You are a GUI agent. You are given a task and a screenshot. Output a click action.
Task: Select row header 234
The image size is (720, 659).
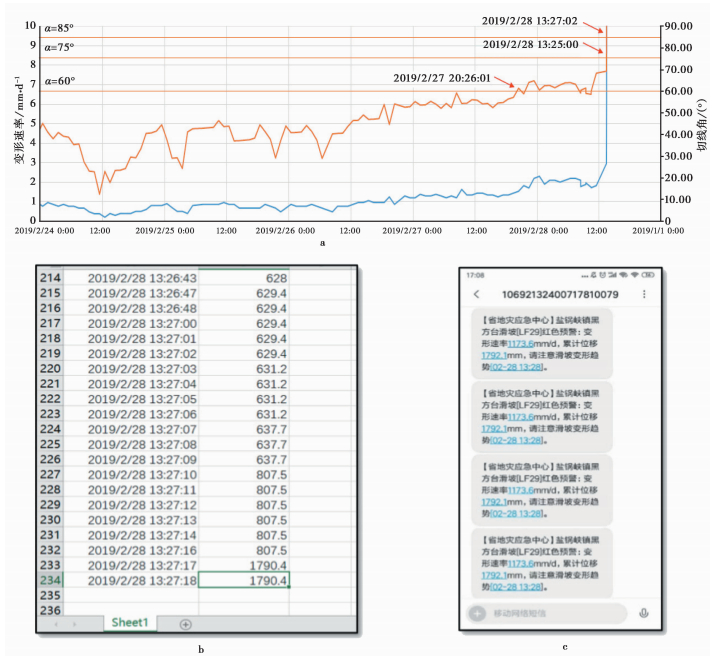(49, 579)
